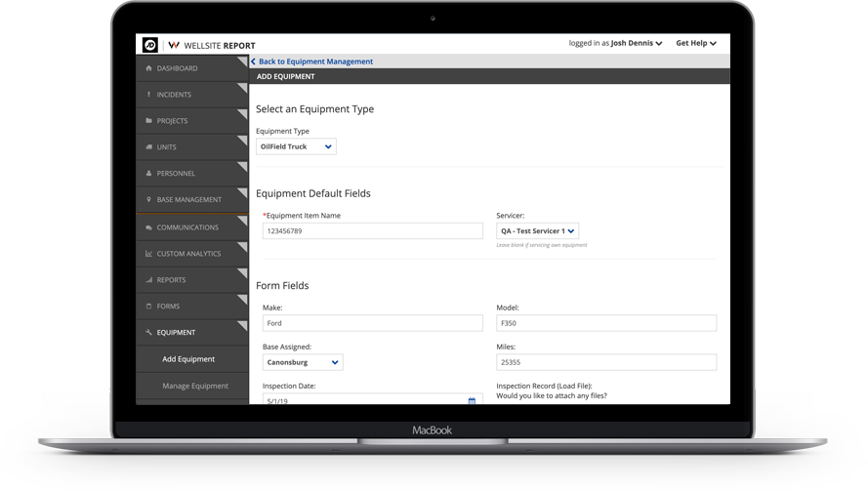Select Reports in the sidebar
Screen dimensions: 868x492
point(171,280)
